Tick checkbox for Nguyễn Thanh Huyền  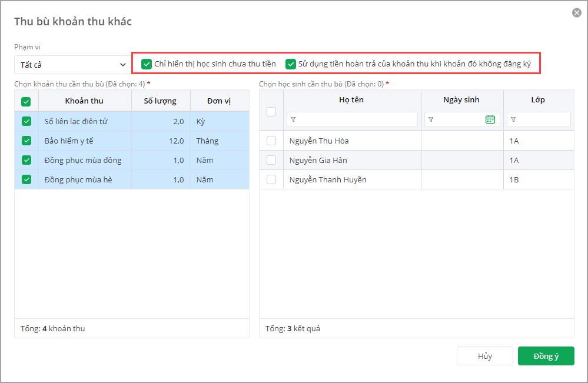point(271,179)
